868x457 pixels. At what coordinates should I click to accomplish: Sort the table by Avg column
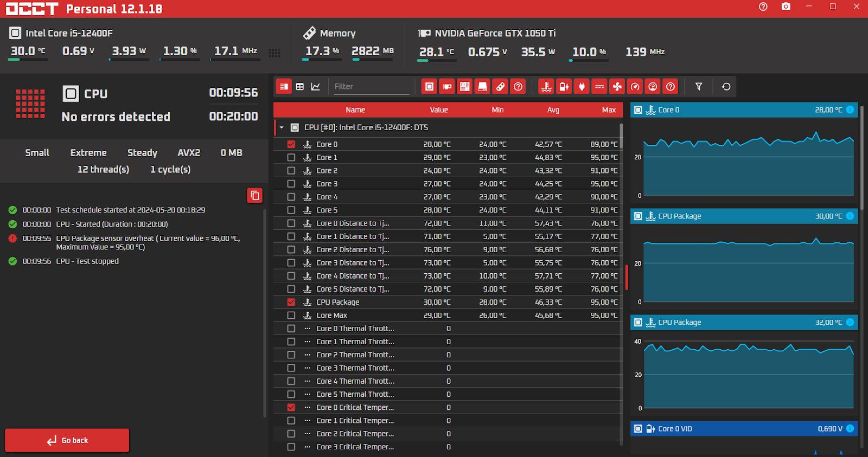pos(553,110)
